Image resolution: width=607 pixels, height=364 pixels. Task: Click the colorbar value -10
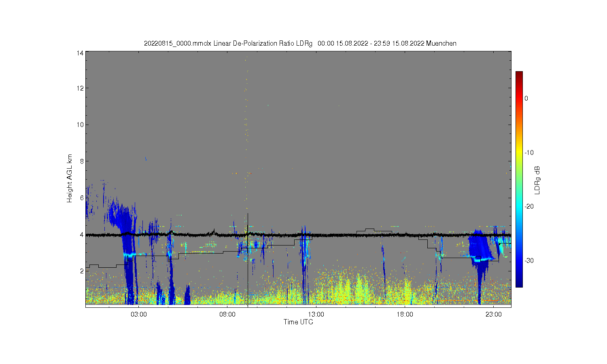[529, 152]
